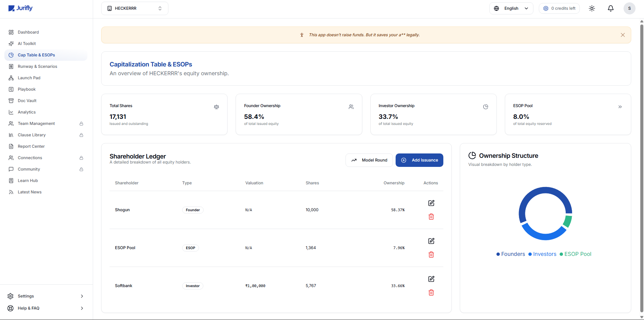Open Doc Vault from the sidebar
The width and height of the screenshot is (644, 320).
click(x=27, y=101)
